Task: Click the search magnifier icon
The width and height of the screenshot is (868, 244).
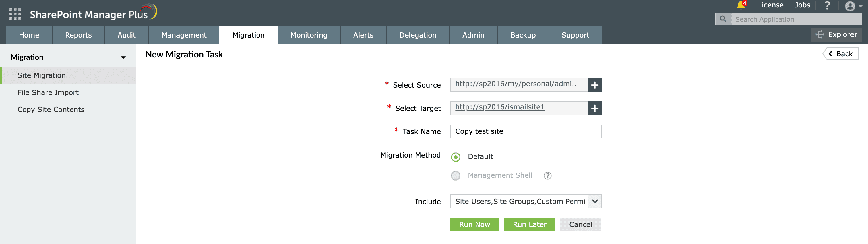Action: point(723,19)
